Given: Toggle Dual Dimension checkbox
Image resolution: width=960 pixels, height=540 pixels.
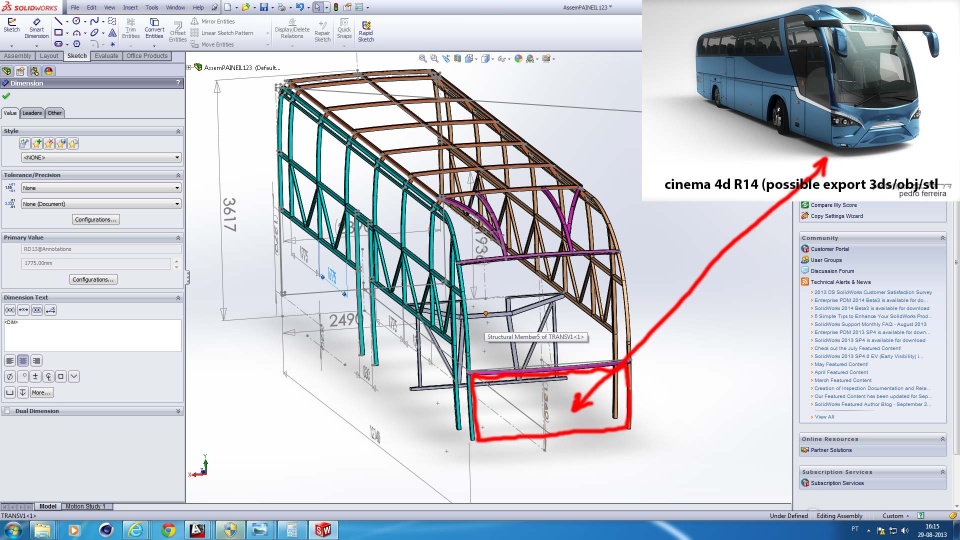Looking at the screenshot, I should click(7, 411).
